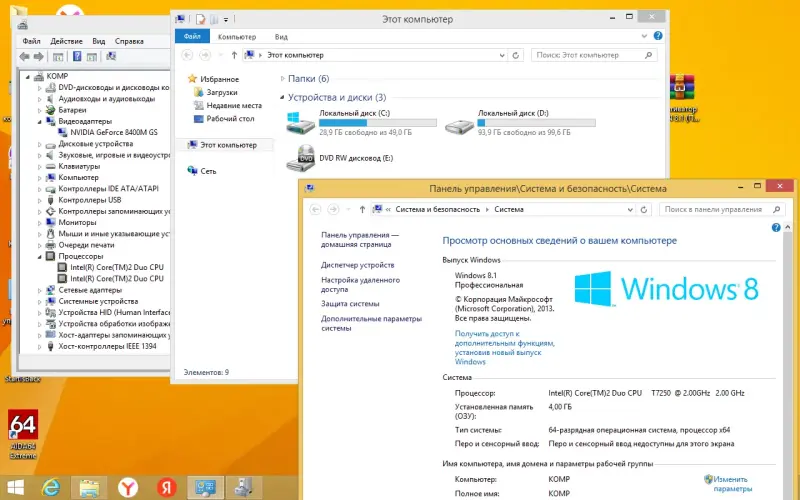The width and height of the screenshot is (800, 500).
Task: Open red Яндекс icon on taskbar
Action: click(x=166, y=488)
